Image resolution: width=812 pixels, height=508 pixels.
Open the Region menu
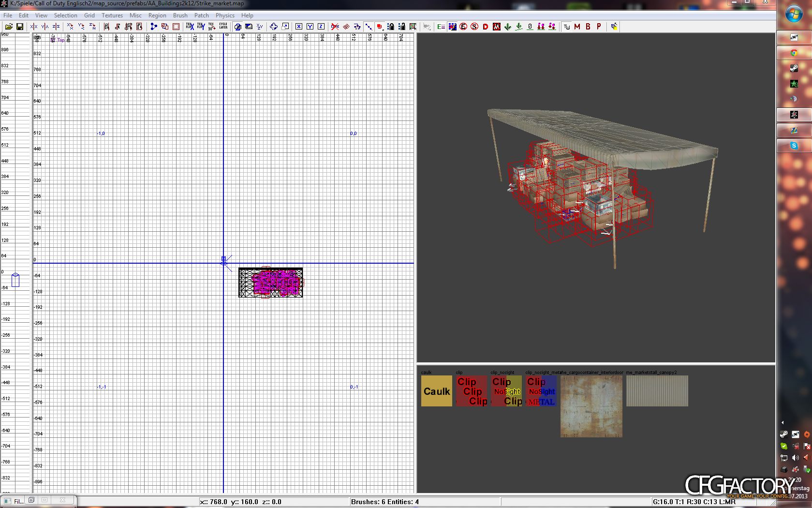(x=157, y=15)
